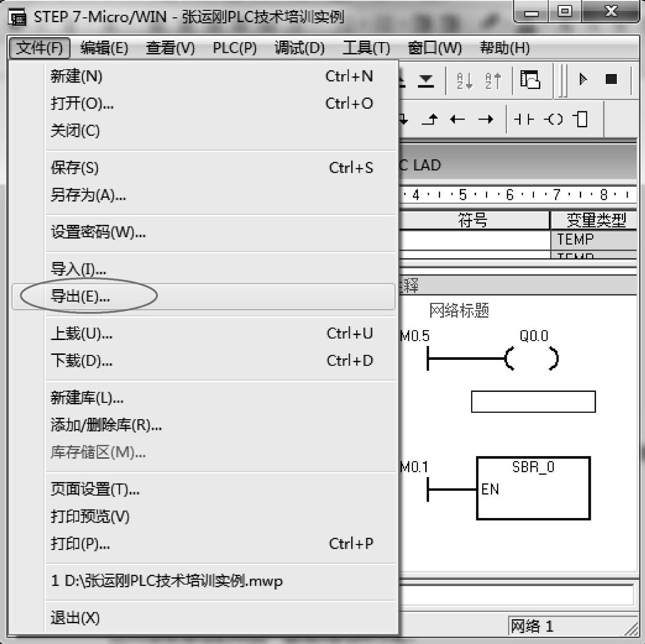Open the PLC(P) menu
Screen dimensions: 645x644
coord(235,48)
